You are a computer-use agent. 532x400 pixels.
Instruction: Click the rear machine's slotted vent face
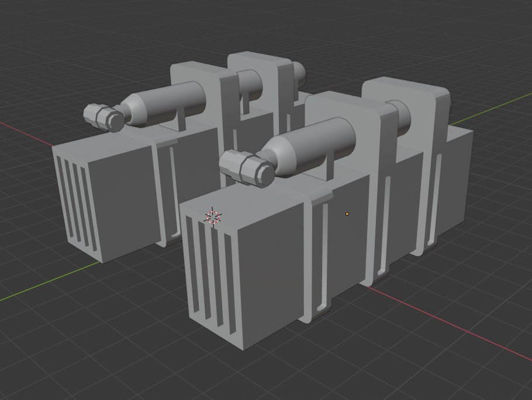click(x=77, y=206)
